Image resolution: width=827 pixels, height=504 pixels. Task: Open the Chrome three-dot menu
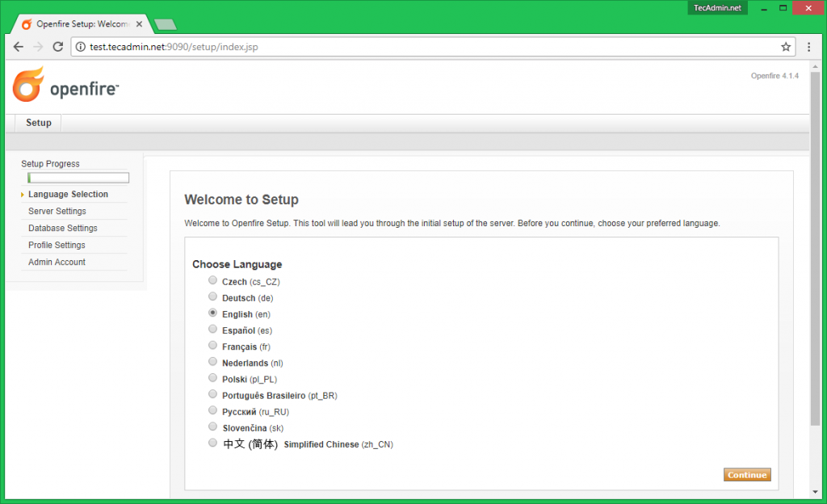pos(808,47)
